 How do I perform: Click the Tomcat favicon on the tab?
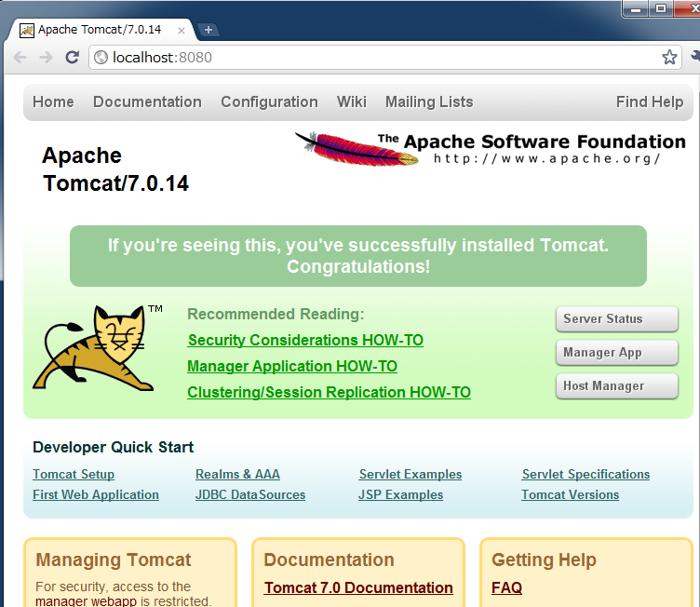coord(27,31)
